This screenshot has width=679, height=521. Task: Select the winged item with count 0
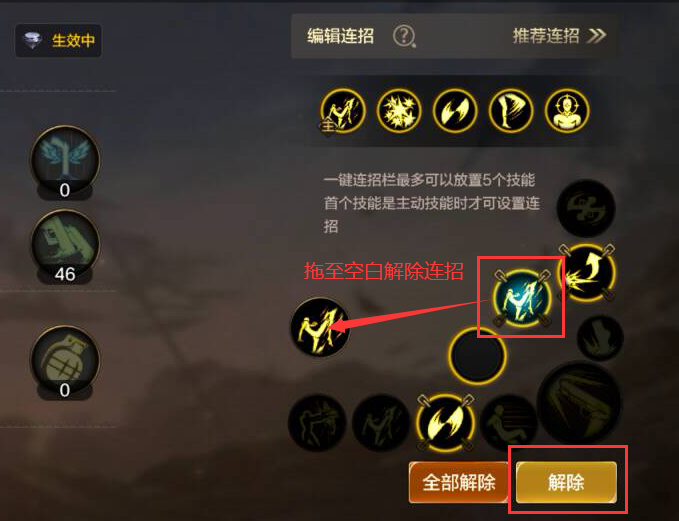(x=65, y=162)
